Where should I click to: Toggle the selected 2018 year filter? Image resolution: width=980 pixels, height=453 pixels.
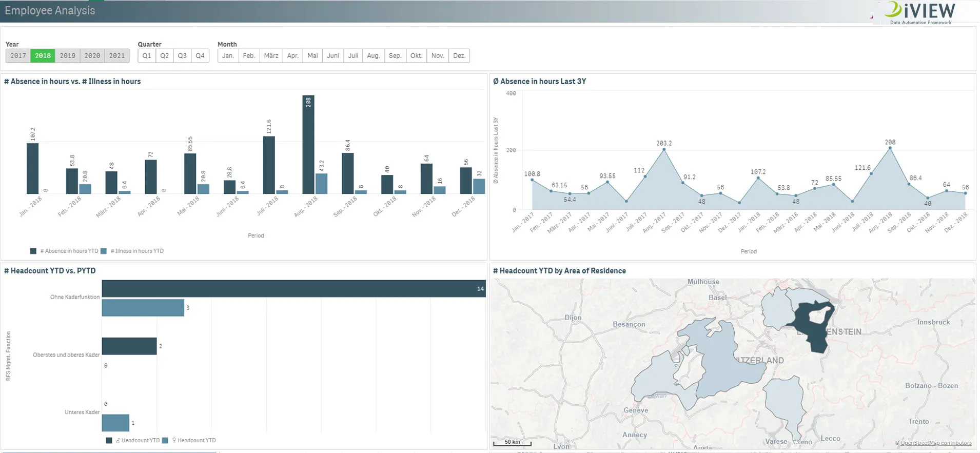coord(43,55)
